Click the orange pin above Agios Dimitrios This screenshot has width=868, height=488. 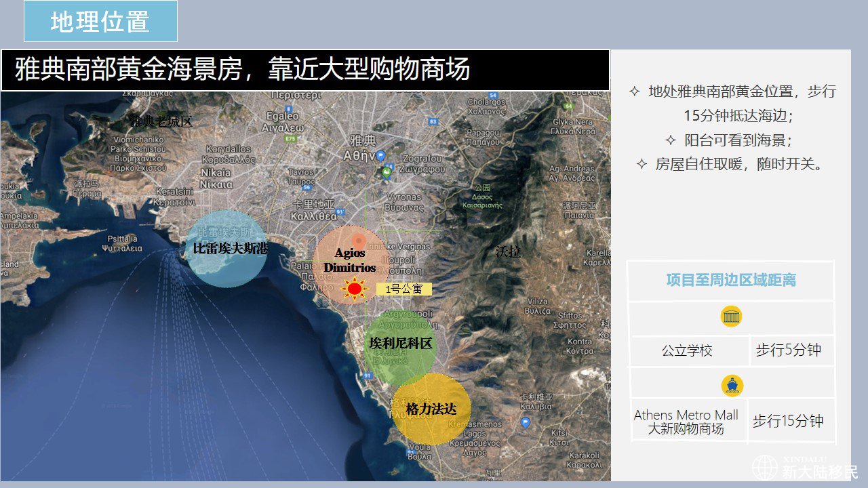[359, 241]
